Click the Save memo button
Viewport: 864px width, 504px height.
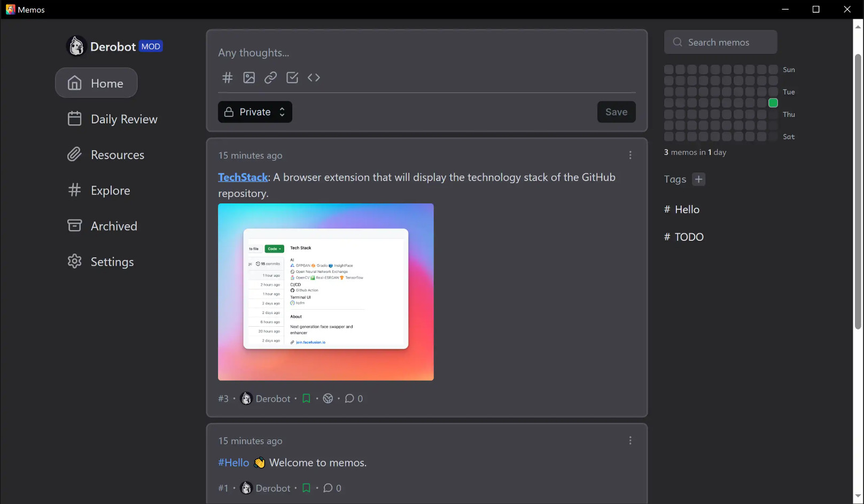[x=616, y=112]
